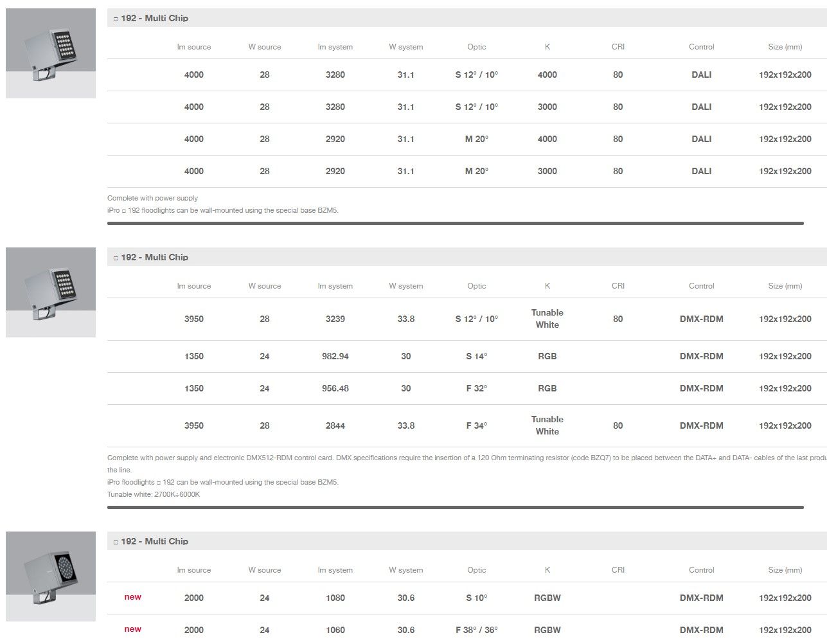Click the Tunable White cell in the F 34° row

pyautogui.click(x=547, y=425)
